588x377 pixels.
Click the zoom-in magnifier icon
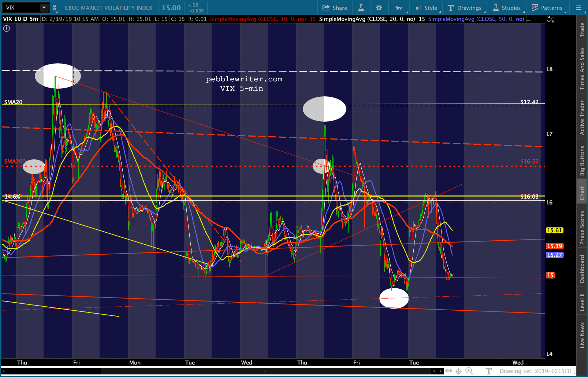469,371
